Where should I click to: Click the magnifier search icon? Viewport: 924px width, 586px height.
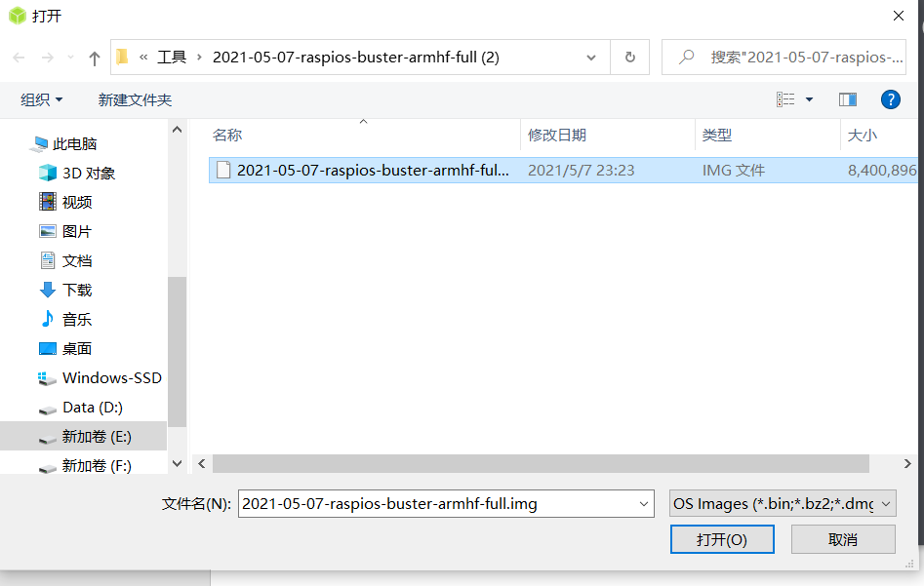686,58
